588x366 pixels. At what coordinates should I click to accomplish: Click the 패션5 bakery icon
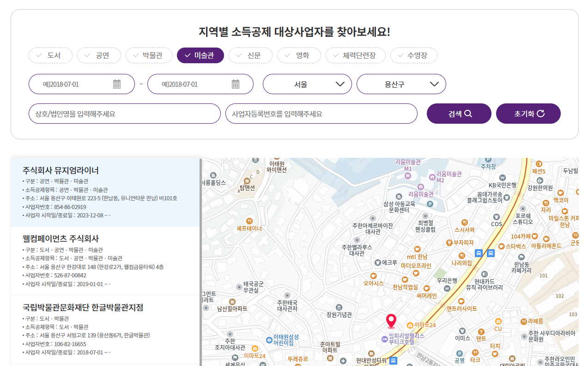point(539,164)
